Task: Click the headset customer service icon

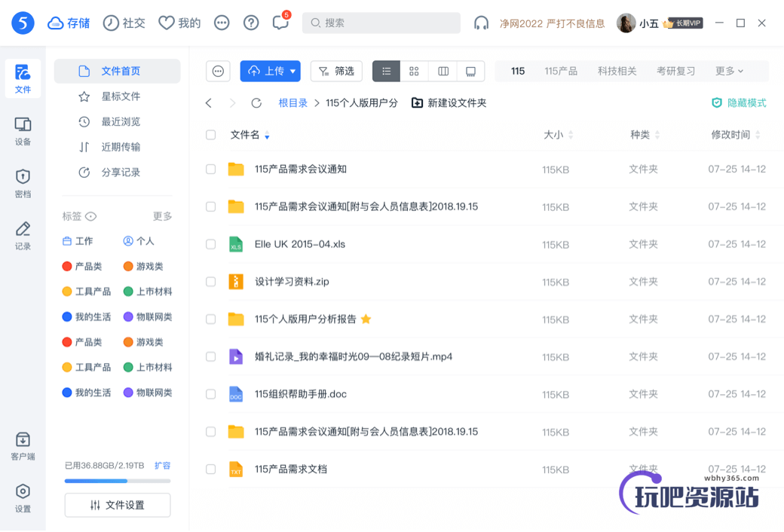Action: pos(481,23)
